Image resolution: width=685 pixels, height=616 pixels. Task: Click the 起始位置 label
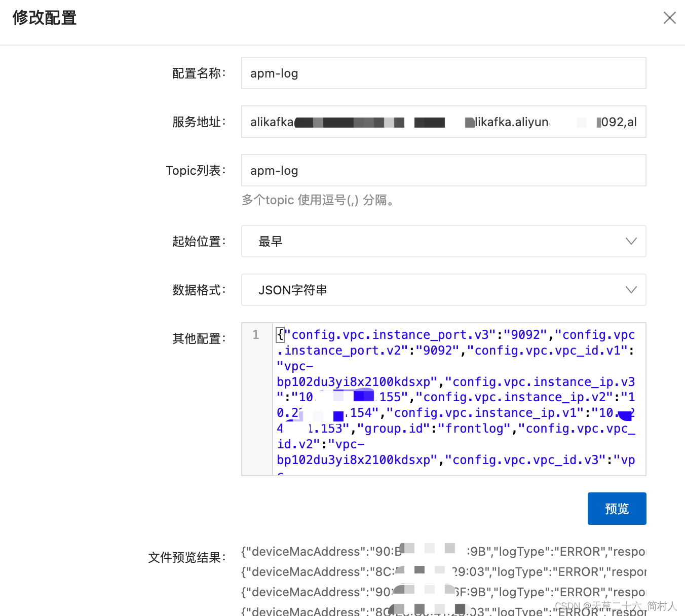click(x=199, y=242)
